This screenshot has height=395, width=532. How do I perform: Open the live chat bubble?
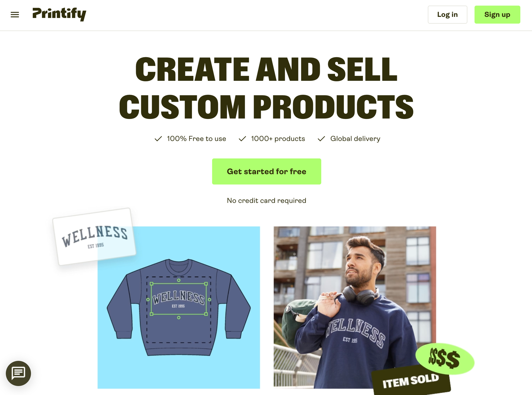point(18,373)
